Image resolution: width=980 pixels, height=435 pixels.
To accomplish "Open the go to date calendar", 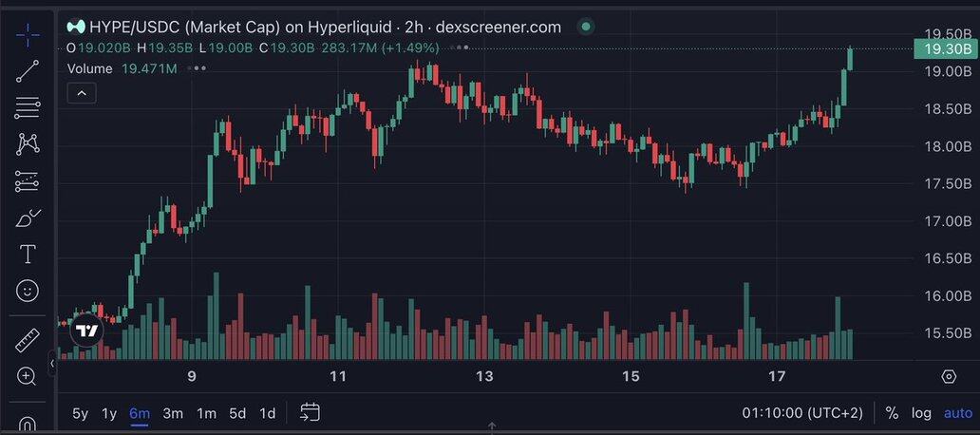I will click(x=310, y=412).
